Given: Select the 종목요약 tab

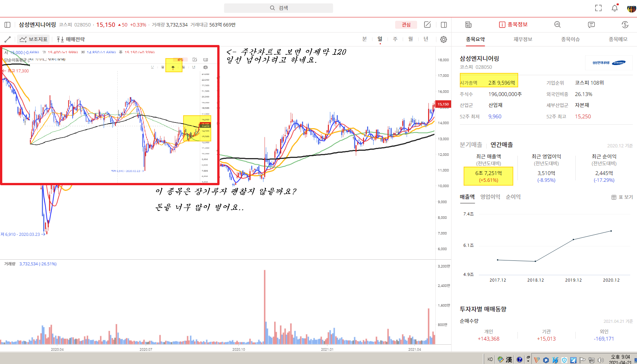Looking at the screenshot, I should click(475, 39).
